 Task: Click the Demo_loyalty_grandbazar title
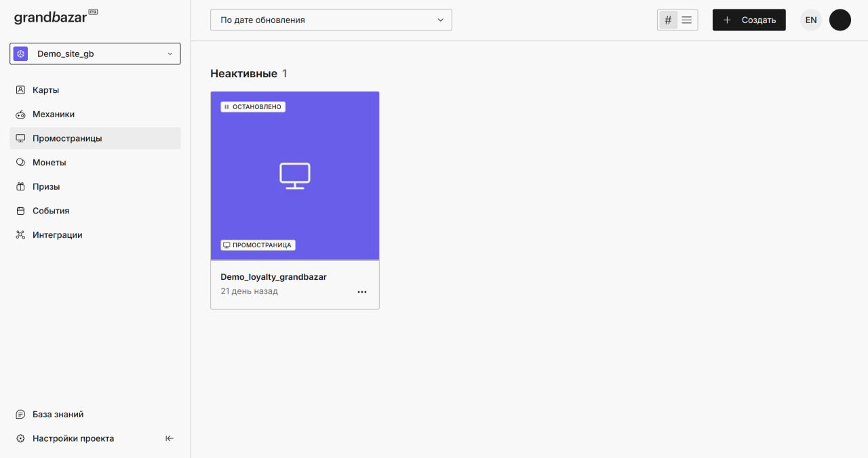(x=274, y=277)
